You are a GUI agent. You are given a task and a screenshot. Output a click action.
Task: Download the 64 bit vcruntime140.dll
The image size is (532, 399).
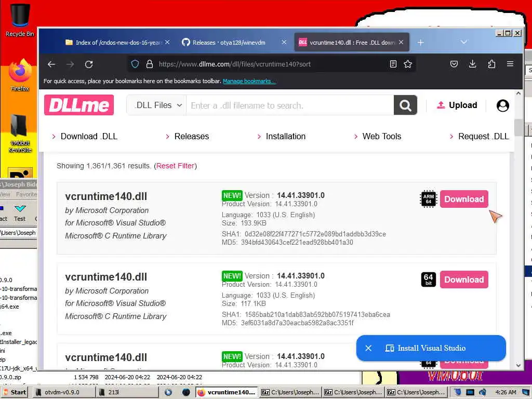click(x=464, y=280)
